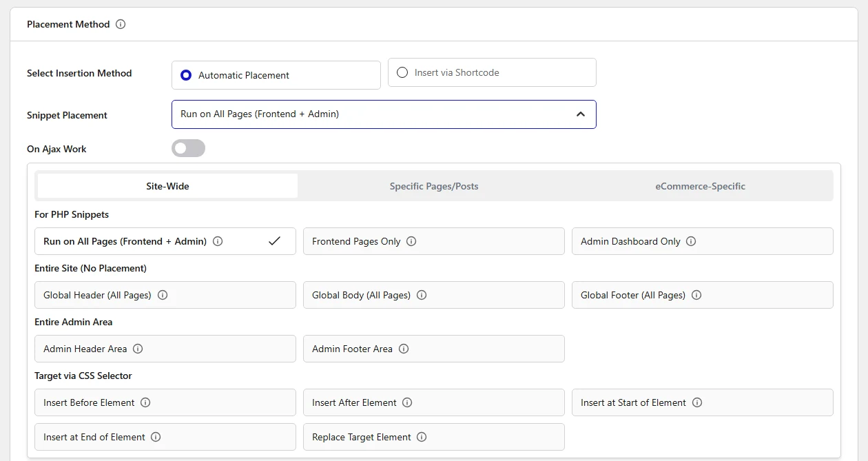Toggle the On Ajax Work switch
The height and width of the screenshot is (461, 868).
coord(188,148)
